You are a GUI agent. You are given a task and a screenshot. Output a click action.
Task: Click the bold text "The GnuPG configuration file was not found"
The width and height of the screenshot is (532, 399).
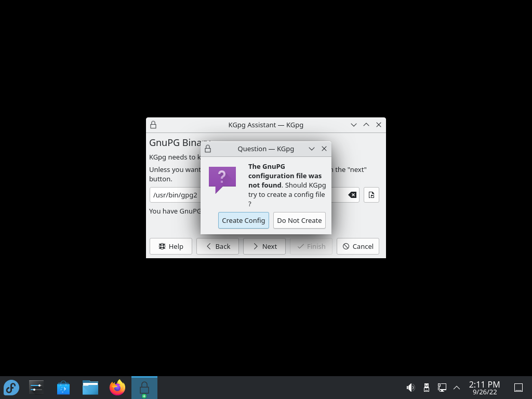pyautogui.click(x=285, y=176)
